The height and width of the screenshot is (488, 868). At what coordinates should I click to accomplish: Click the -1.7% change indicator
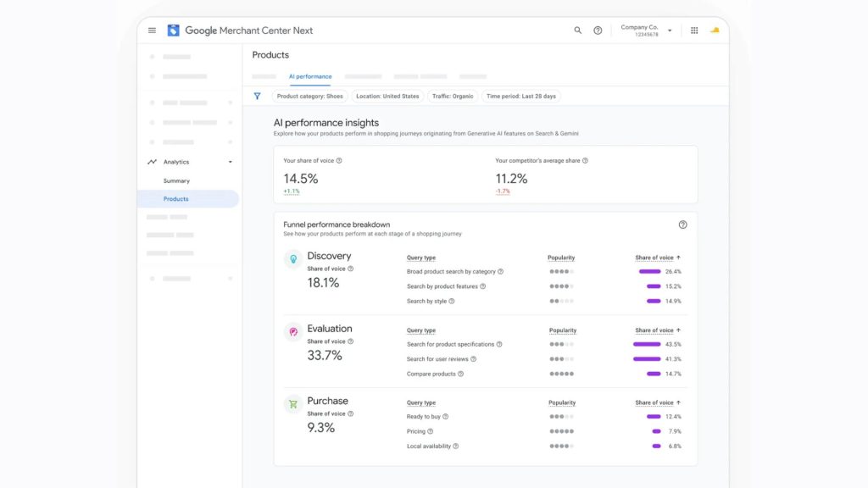(503, 191)
